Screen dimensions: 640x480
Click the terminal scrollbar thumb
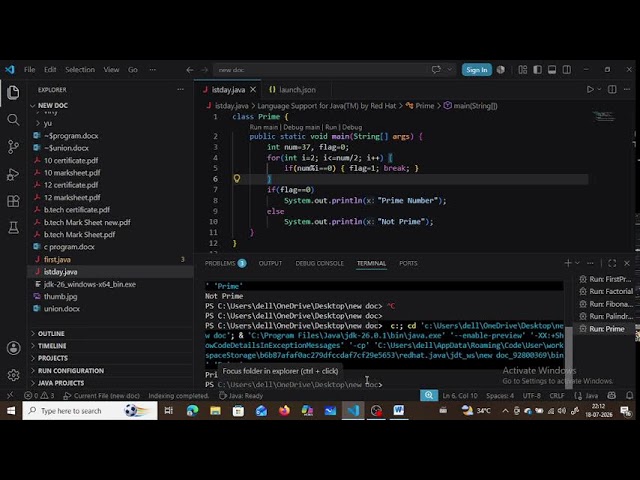click(568, 357)
